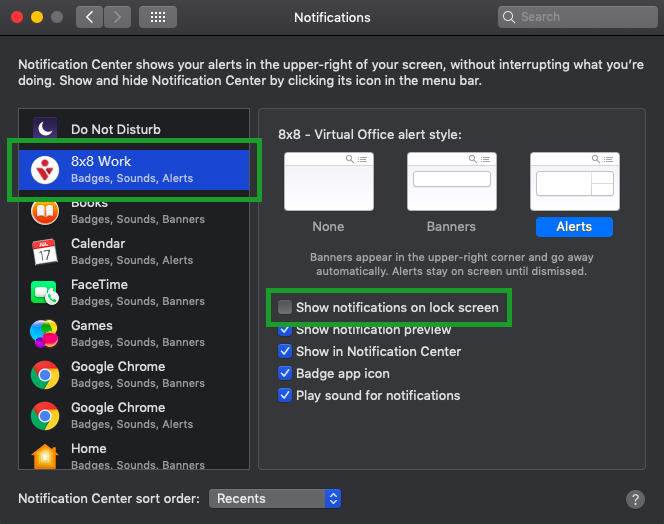Click Google Chrome icon with Banners
The height and width of the screenshot is (524, 664).
45,374
